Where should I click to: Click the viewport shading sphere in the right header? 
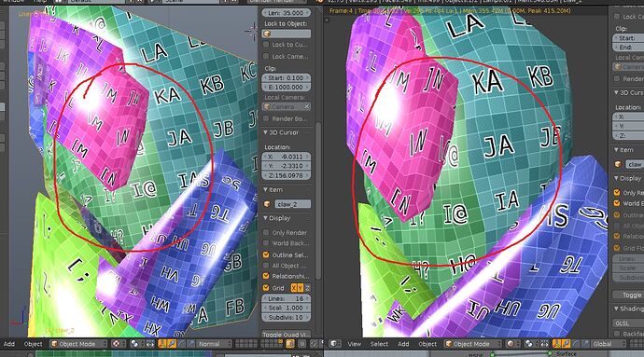pos(513,344)
